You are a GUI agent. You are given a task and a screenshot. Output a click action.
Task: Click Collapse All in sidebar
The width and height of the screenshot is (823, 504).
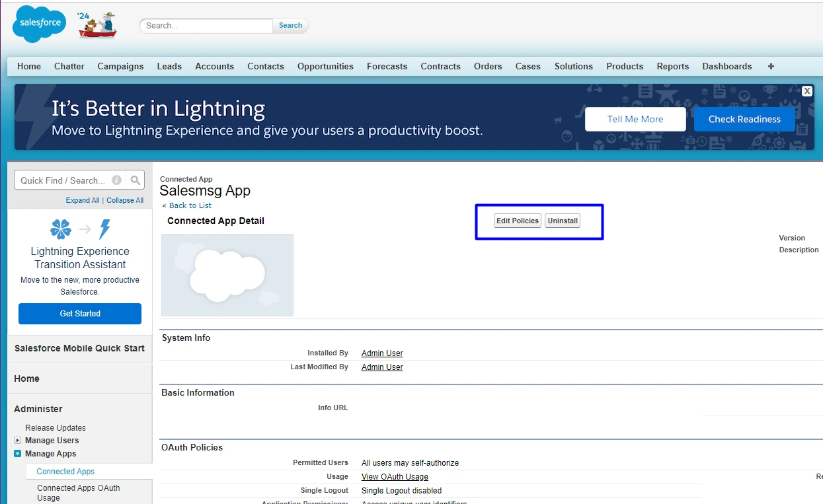pos(125,200)
